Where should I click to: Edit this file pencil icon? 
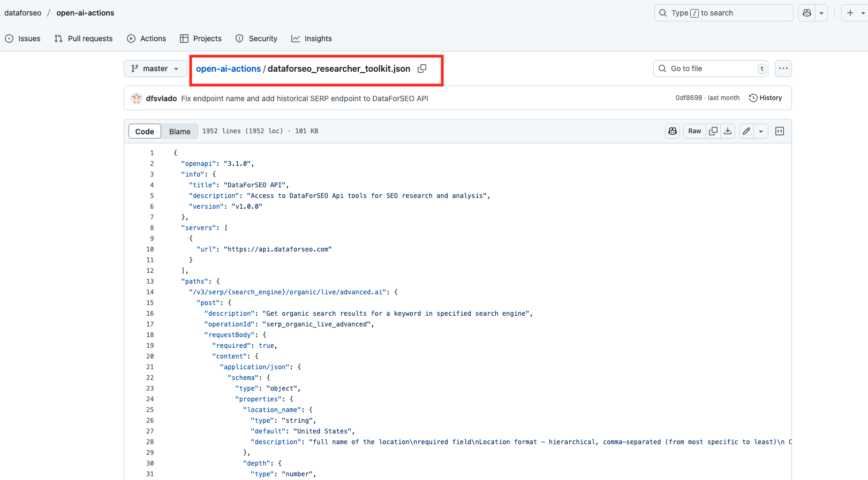click(x=746, y=131)
